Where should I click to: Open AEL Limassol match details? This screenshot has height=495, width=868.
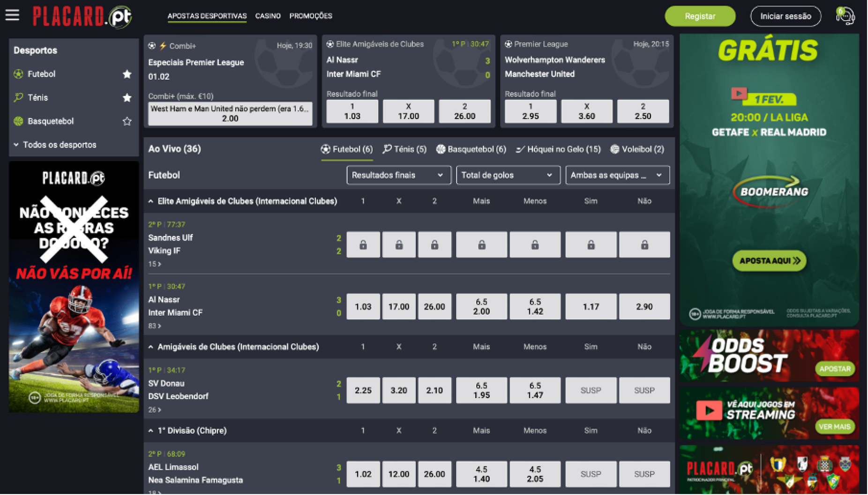196,474
